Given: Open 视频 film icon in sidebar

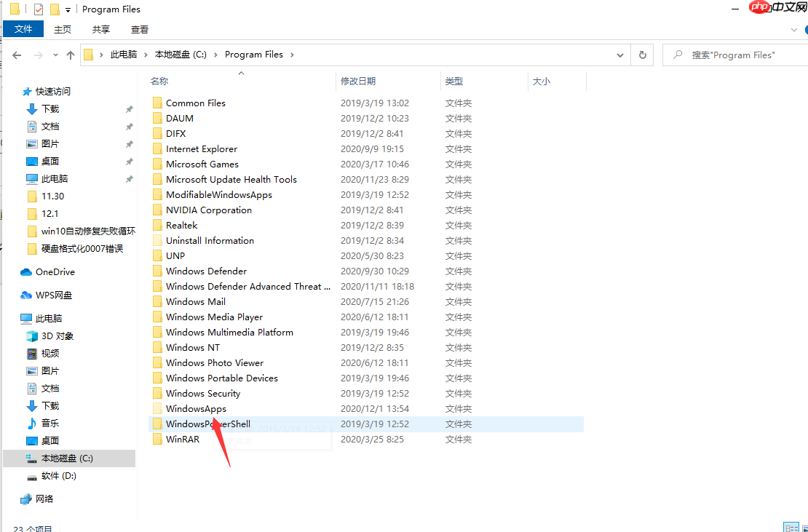Looking at the screenshot, I should pos(32,353).
